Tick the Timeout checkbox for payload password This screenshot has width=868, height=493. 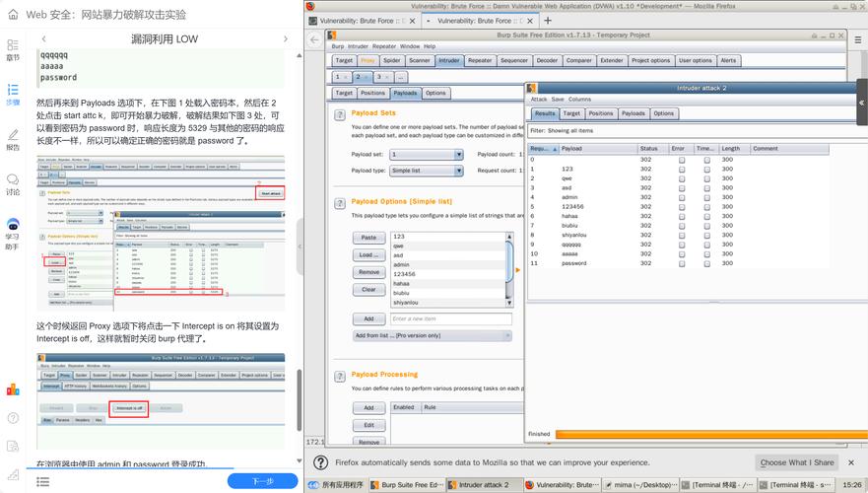pyautogui.click(x=706, y=263)
